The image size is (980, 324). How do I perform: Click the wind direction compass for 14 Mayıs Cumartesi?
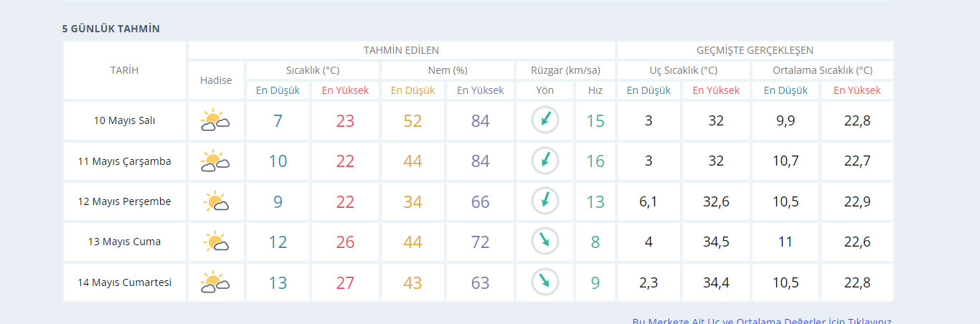[545, 282]
